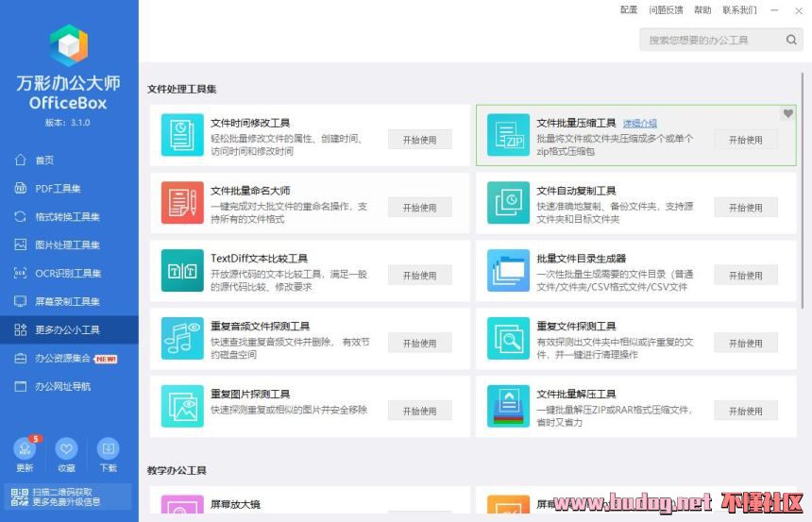Click the QR code icon

20,497
